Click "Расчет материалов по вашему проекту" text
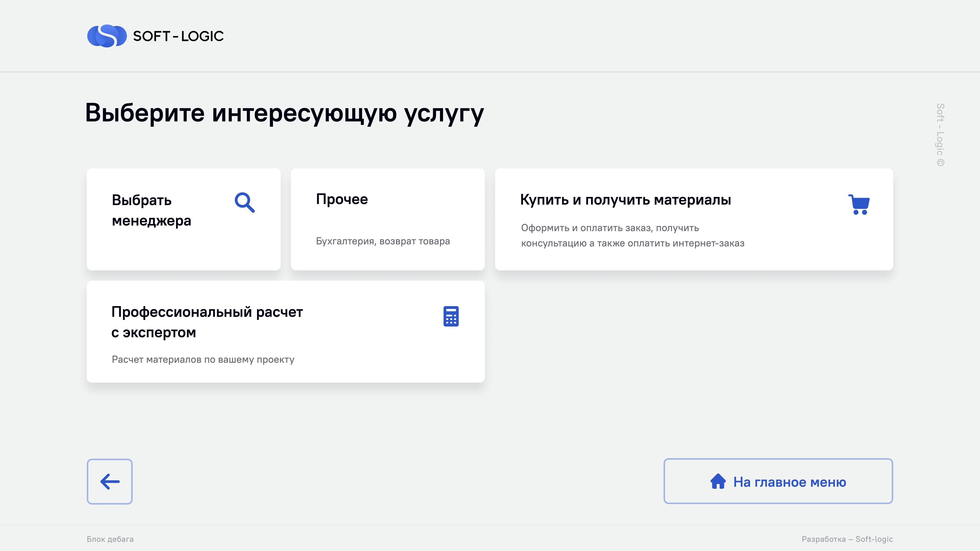Screen dimensions: 980x551 203,359
